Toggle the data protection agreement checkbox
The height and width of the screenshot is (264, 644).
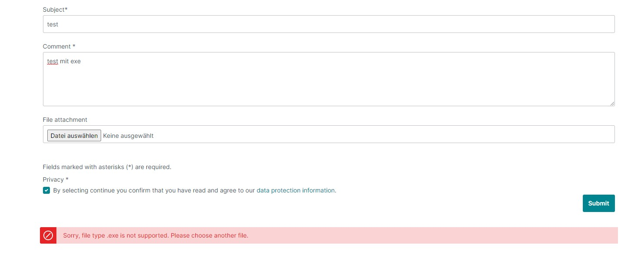coord(46,190)
